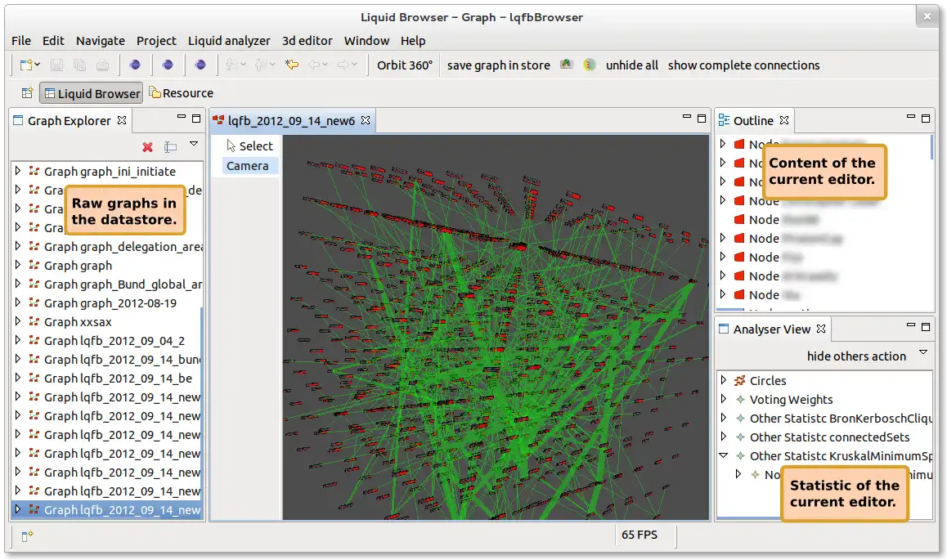This screenshot has width=947, height=560.
Task: Click the Circles icon in Analyser View
Action: tap(740, 381)
